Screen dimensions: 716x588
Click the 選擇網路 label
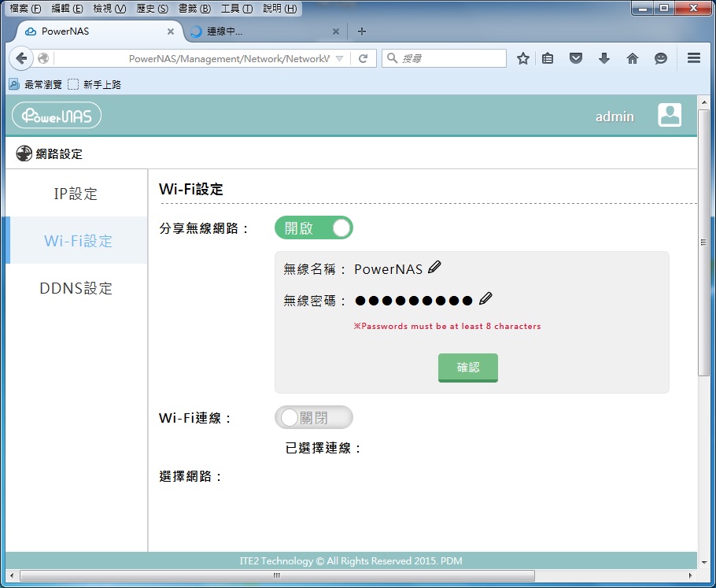(x=190, y=476)
